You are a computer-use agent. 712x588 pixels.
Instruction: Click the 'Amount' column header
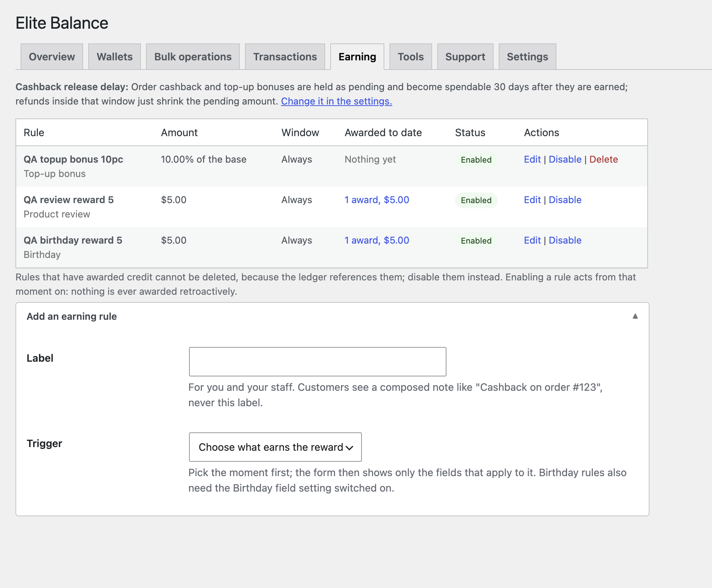pos(179,132)
